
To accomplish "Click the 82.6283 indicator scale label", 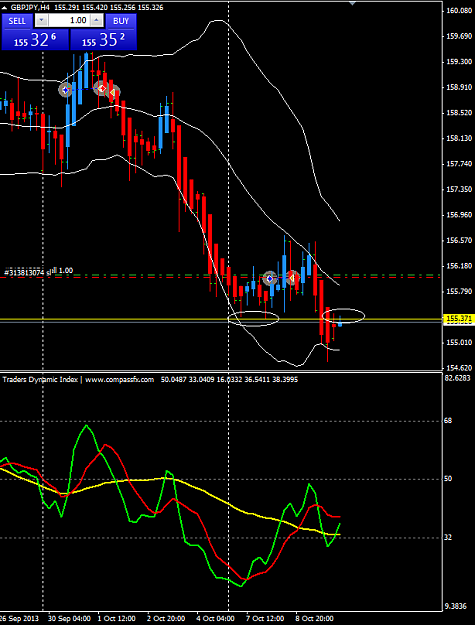I will (459, 377).
